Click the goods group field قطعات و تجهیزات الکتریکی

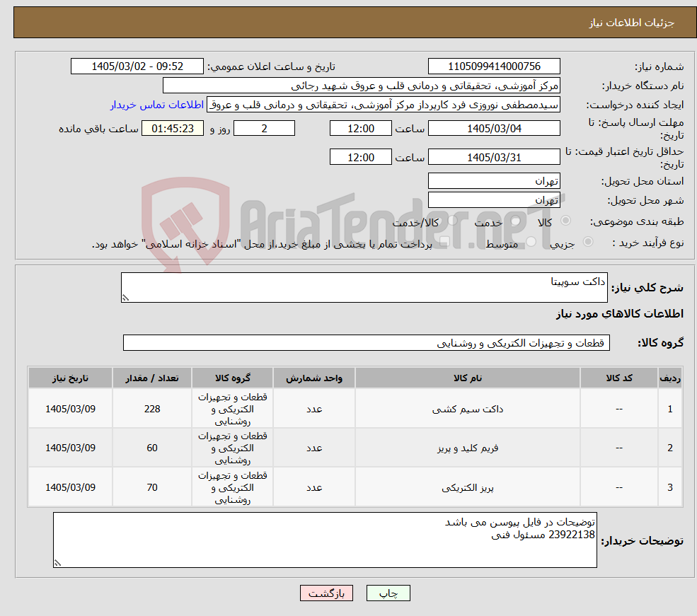click(x=367, y=343)
